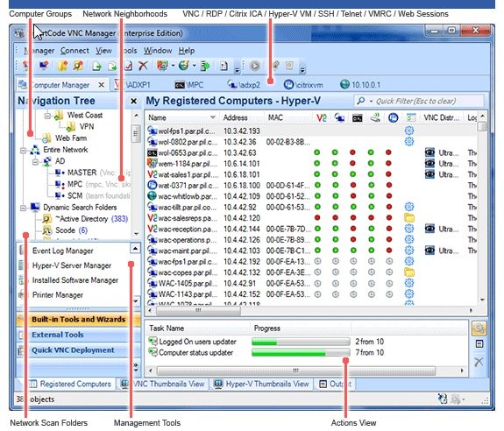Click the checklist column header icon

[411, 118]
